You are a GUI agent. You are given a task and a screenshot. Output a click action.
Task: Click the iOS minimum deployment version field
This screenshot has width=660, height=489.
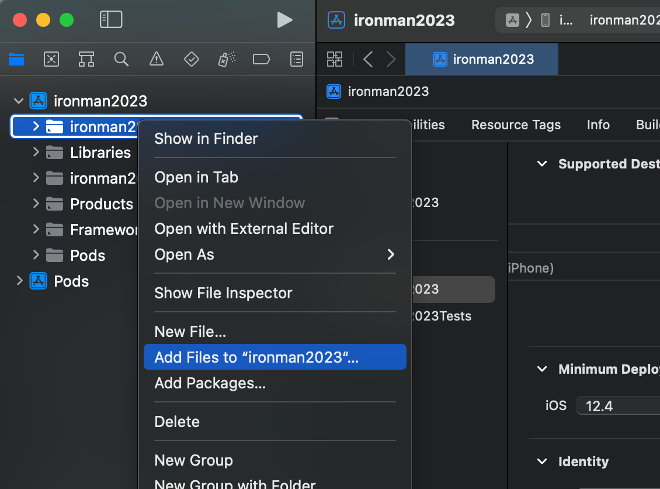pos(614,406)
